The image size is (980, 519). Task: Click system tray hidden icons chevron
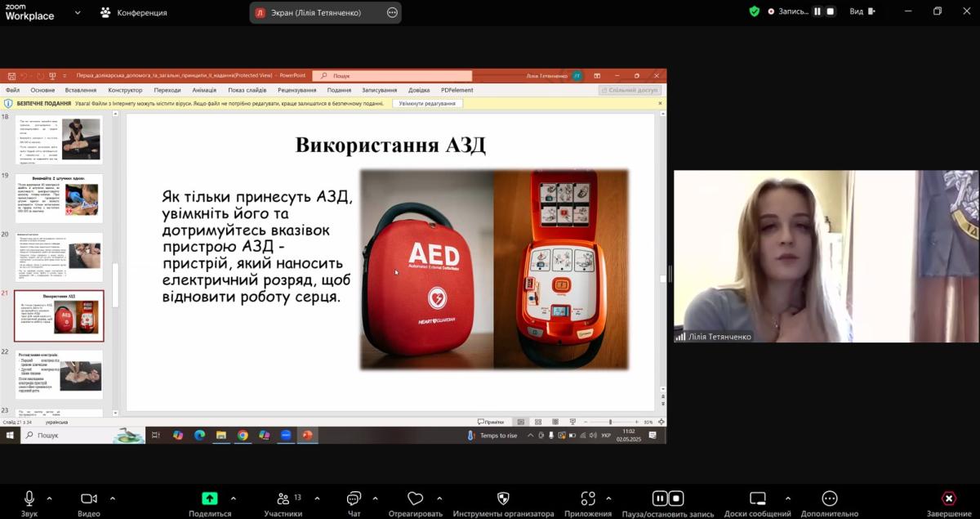tap(531, 436)
